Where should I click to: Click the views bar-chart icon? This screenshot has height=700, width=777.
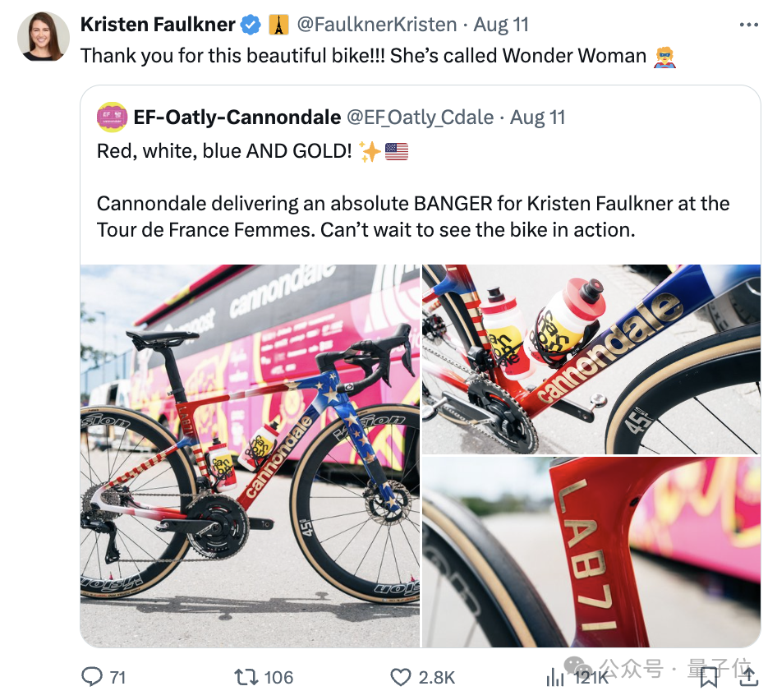click(x=556, y=677)
